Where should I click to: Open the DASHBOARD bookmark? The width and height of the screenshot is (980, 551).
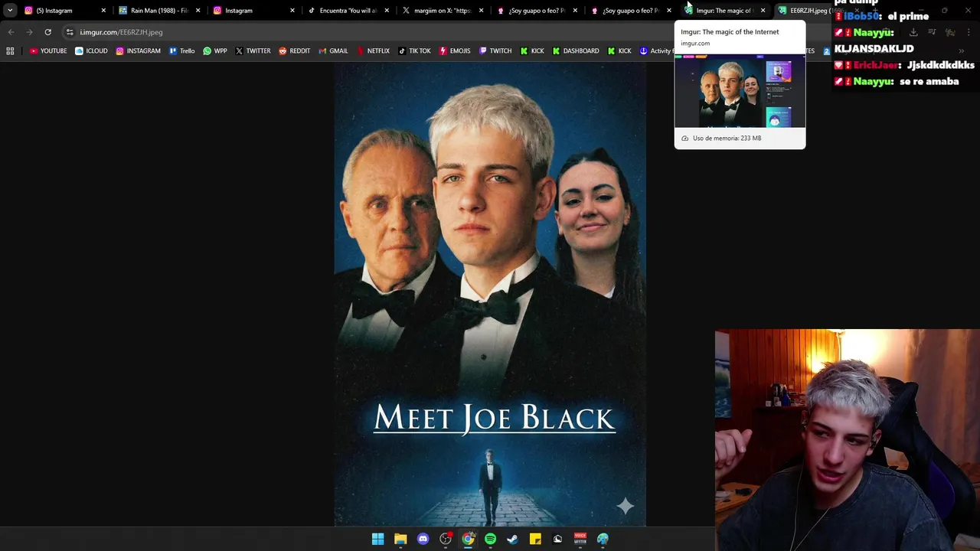[576, 51]
